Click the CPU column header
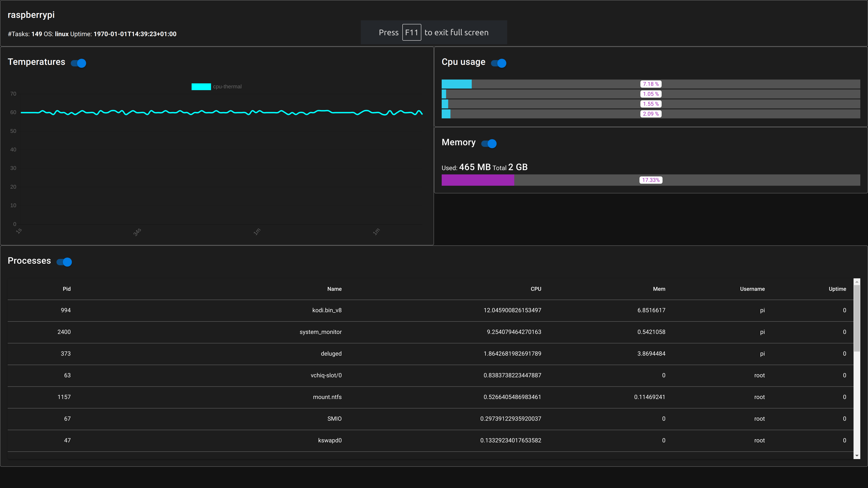Screen dimensions: 868x488 pos(536,289)
